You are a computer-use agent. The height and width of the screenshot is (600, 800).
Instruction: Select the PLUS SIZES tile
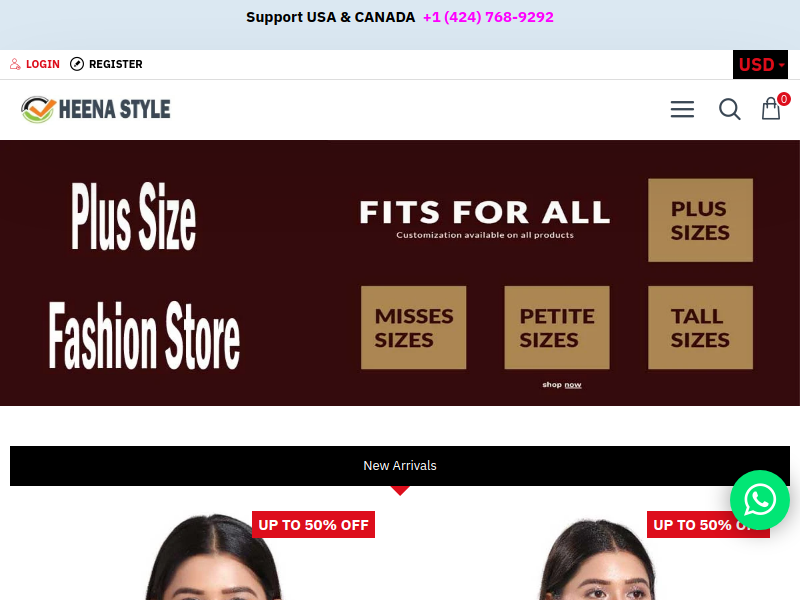(701, 220)
